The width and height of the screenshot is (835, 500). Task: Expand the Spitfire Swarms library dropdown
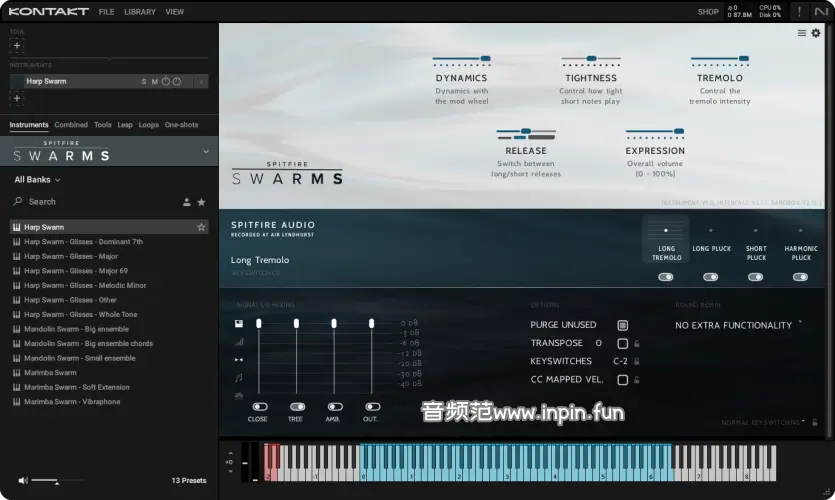pos(206,152)
